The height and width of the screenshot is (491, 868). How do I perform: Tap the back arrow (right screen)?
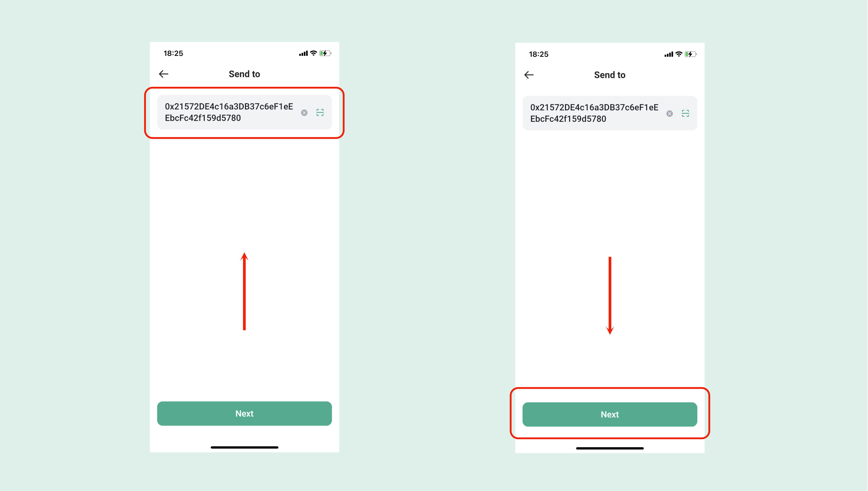[x=529, y=75]
